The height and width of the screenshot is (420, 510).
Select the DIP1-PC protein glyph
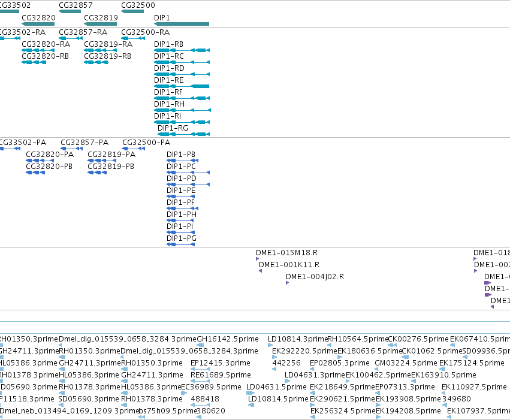(x=188, y=173)
